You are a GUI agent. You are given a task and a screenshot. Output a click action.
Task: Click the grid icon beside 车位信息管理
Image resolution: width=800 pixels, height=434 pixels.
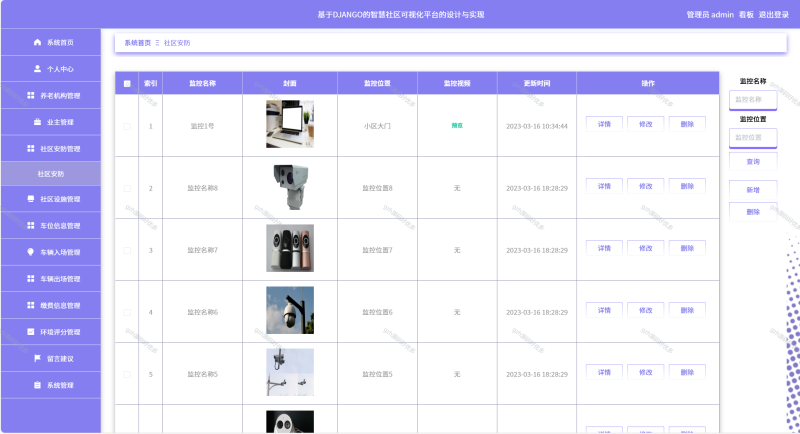31,225
